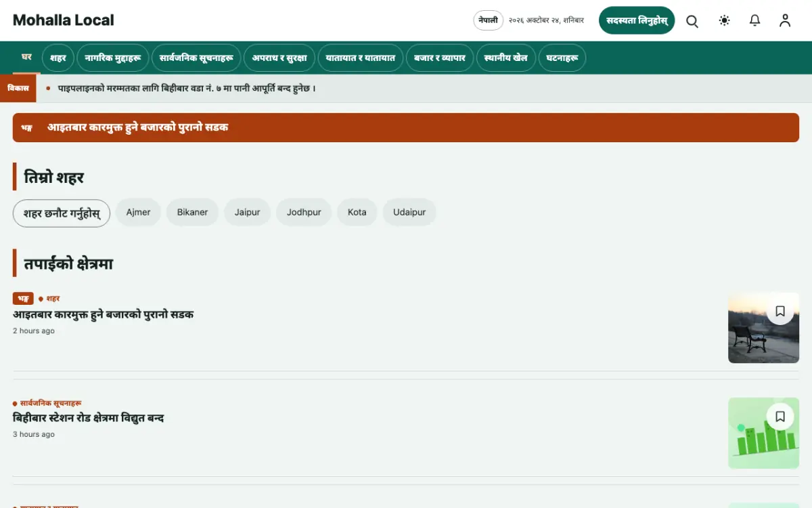The width and height of the screenshot is (812, 508).
Task: Click the शहर category tag on first article
Action: pos(53,299)
